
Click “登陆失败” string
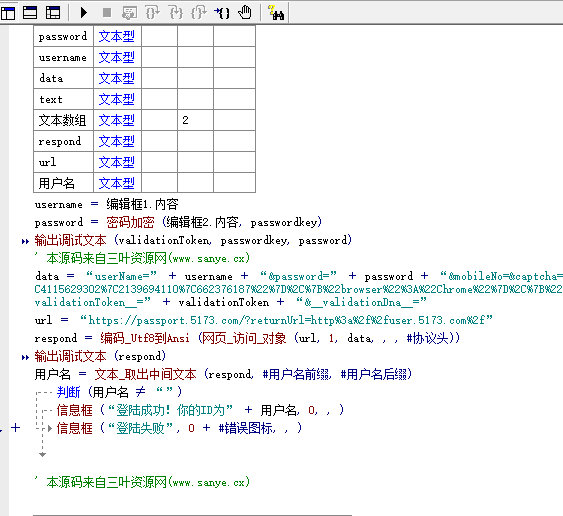(140, 428)
